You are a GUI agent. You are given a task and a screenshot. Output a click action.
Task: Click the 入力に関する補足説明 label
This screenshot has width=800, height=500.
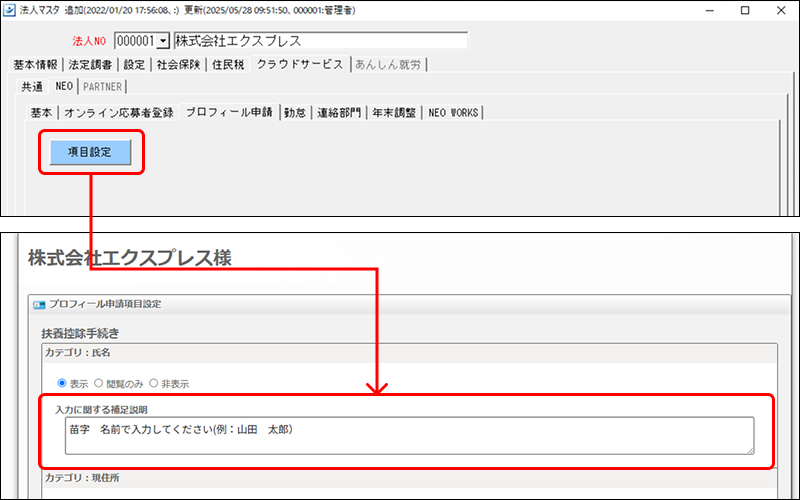pyautogui.click(x=102, y=410)
